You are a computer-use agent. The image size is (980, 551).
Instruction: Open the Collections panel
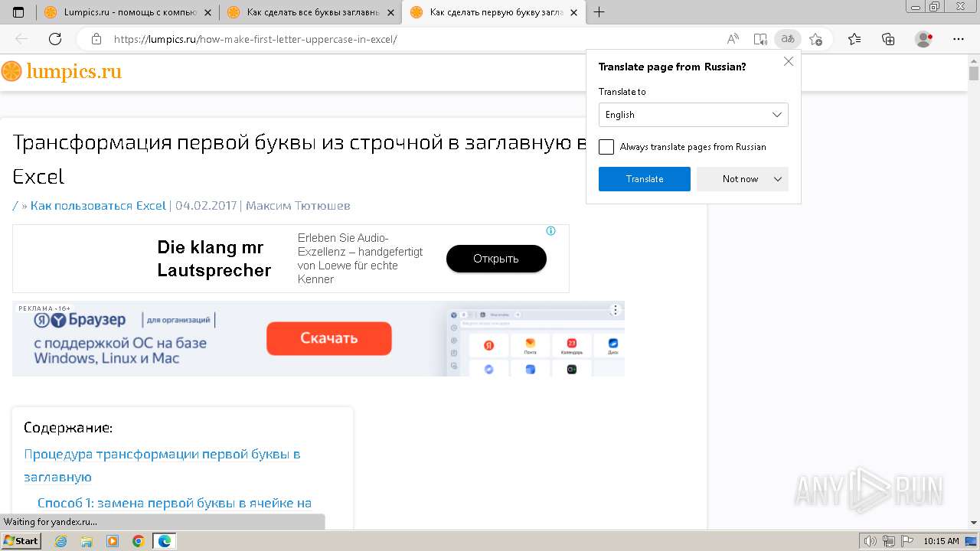888,39
